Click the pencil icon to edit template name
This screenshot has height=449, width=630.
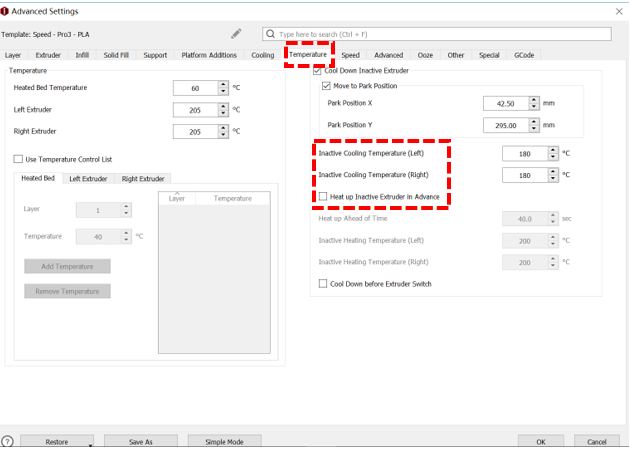(237, 34)
